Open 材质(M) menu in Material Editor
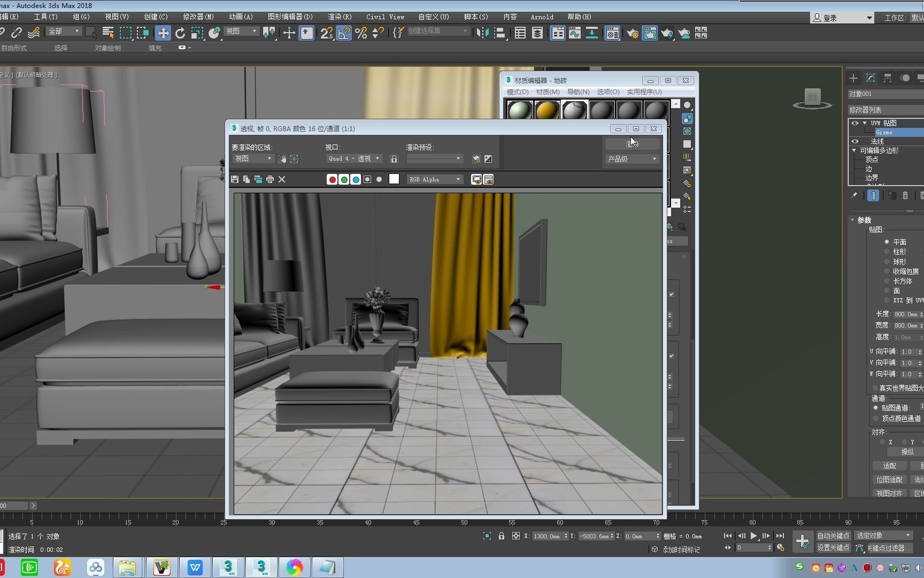Screen dimensions: 924x578 point(548,92)
